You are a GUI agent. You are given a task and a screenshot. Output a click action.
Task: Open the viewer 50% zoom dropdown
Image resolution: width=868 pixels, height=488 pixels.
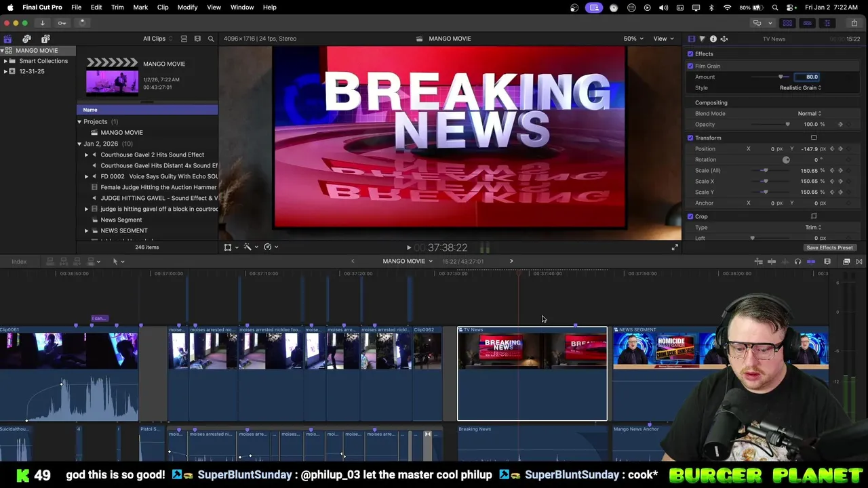pos(633,39)
